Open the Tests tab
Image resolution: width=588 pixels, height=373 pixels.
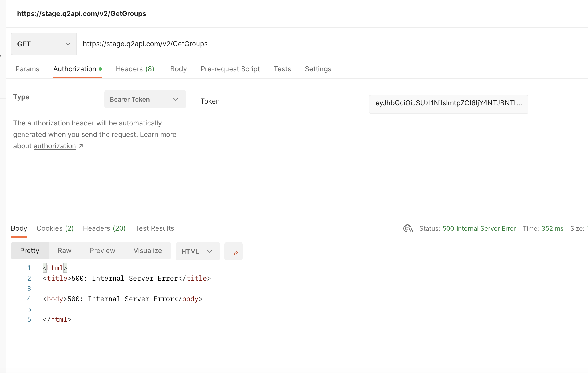[282, 69]
